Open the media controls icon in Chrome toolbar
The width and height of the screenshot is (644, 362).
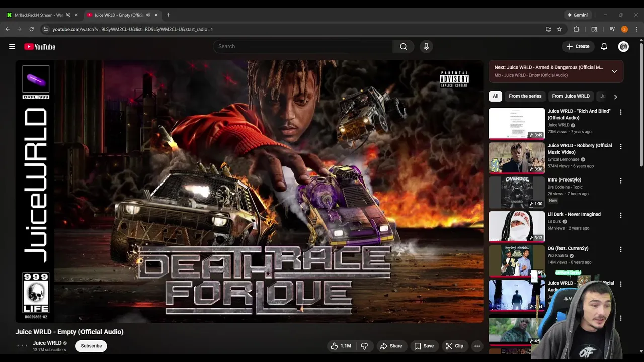point(612,29)
